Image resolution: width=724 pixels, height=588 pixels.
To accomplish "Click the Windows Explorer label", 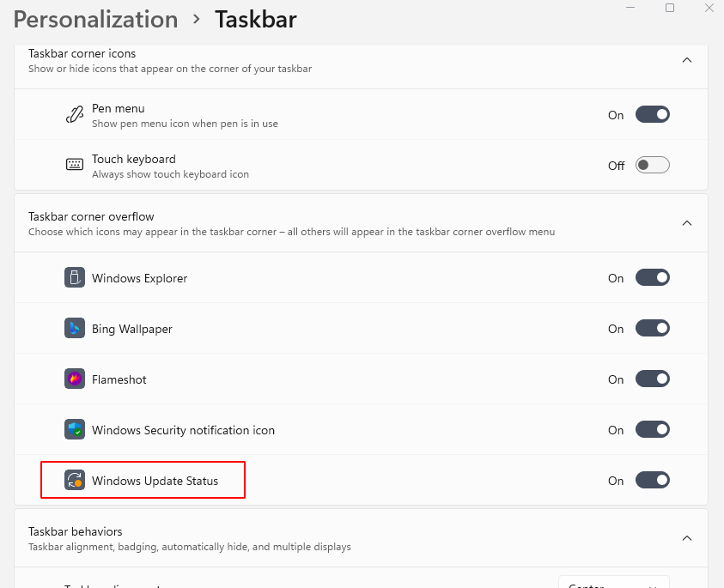I will pyautogui.click(x=139, y=278).
